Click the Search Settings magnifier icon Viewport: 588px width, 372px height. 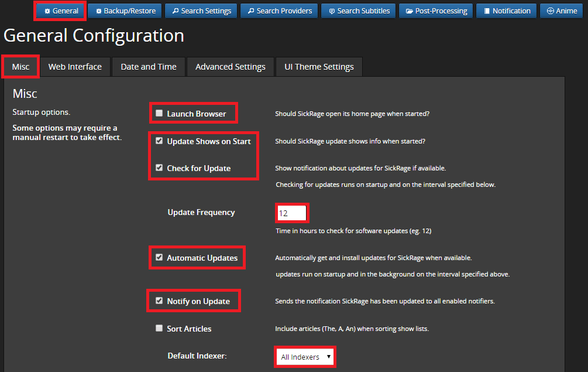coord(176,11)
